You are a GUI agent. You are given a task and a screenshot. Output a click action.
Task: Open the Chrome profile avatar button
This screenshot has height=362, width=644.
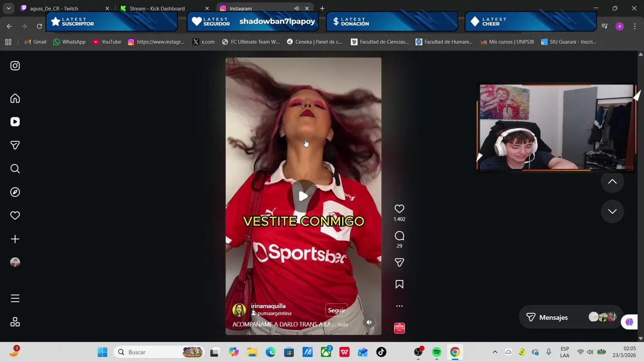click(619, 26)
